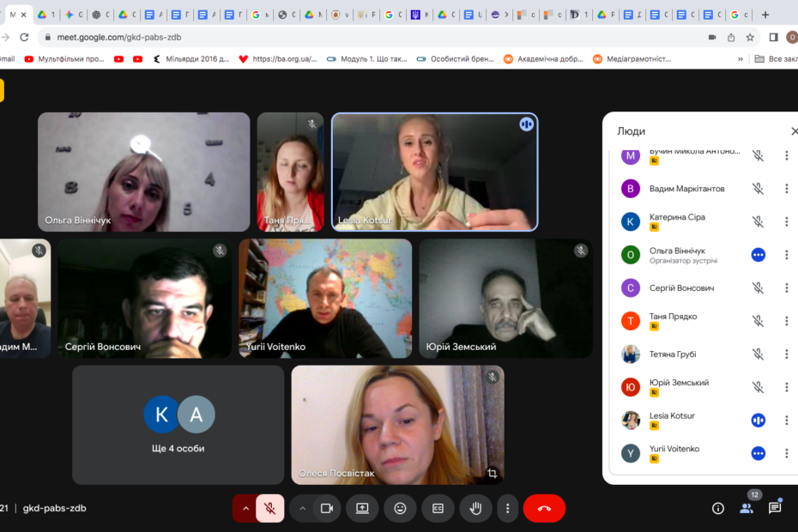Screen dimensions: 798x532
Task: Raise your hand in the meeting
Action: 475,508
